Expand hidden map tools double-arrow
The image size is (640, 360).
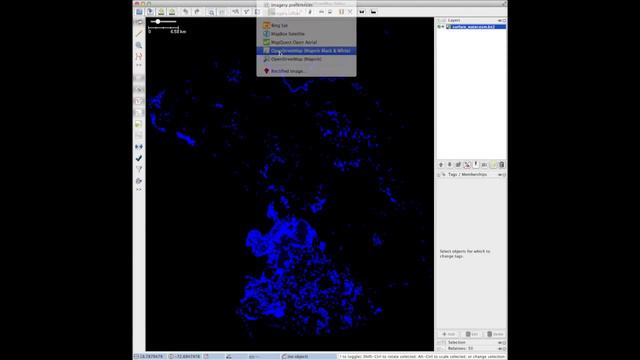tap(139, 65)
